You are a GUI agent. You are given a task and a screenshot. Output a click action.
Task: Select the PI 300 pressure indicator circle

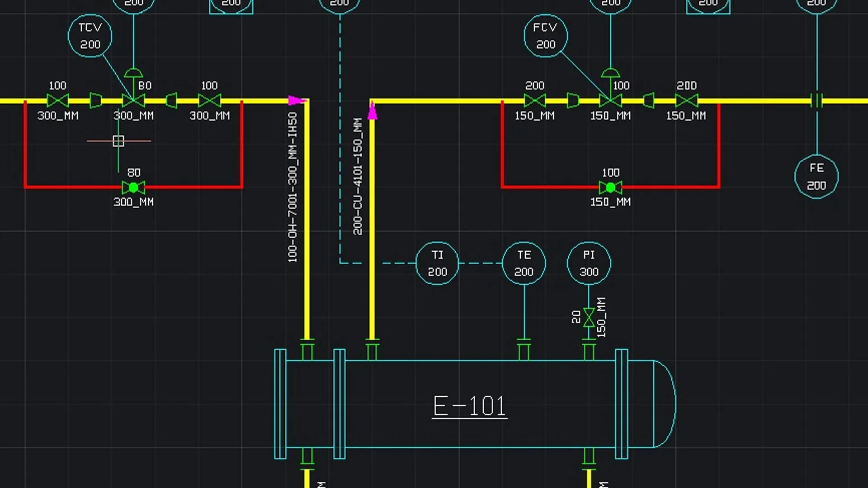tap(588, 263)
